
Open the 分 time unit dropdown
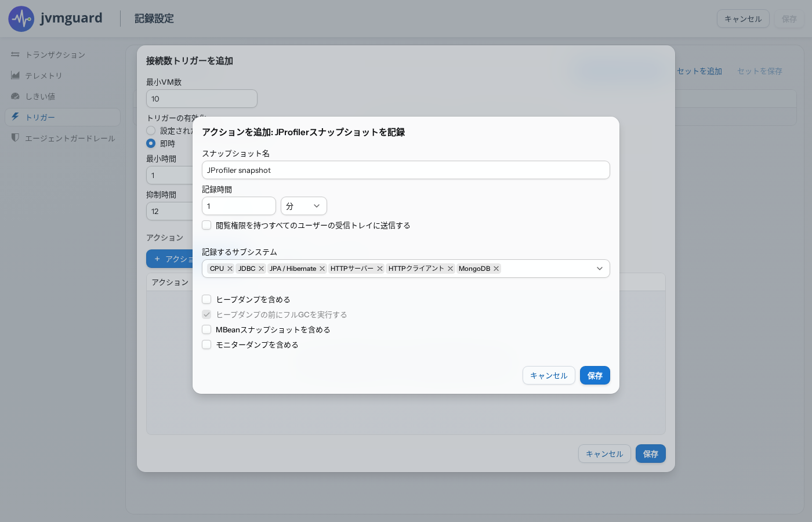304,206
